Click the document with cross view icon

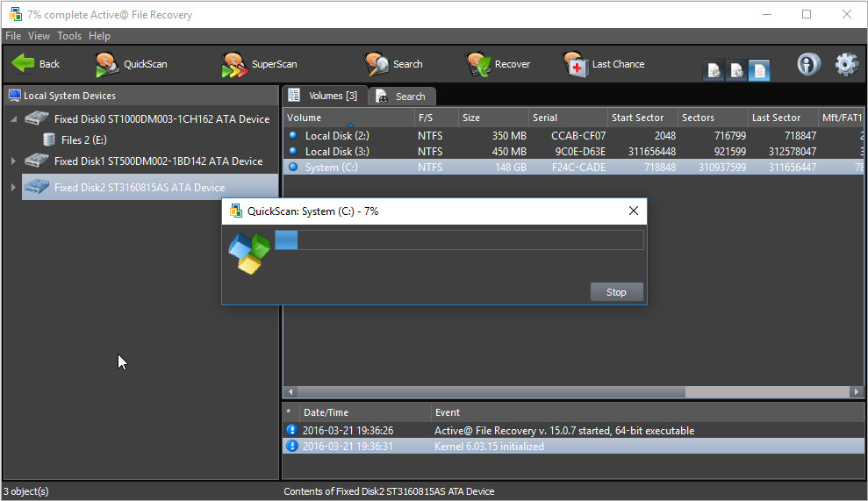pyautogui.click(x=737, y=70)
